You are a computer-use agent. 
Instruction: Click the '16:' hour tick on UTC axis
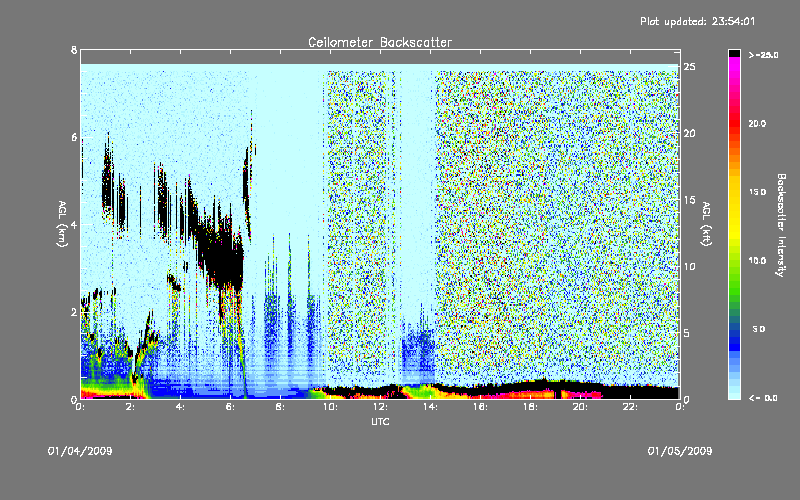tap(480, 407)
